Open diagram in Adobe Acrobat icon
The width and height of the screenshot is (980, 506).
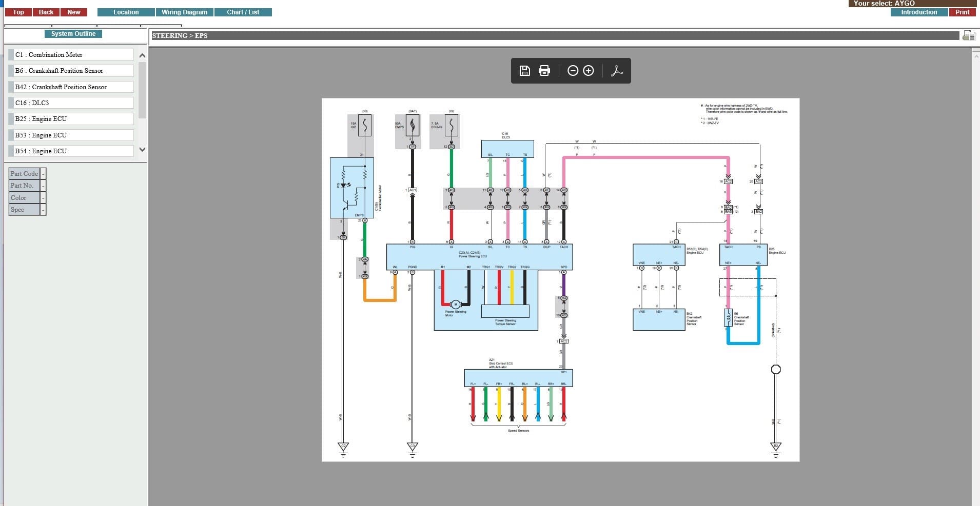(617, 71)
